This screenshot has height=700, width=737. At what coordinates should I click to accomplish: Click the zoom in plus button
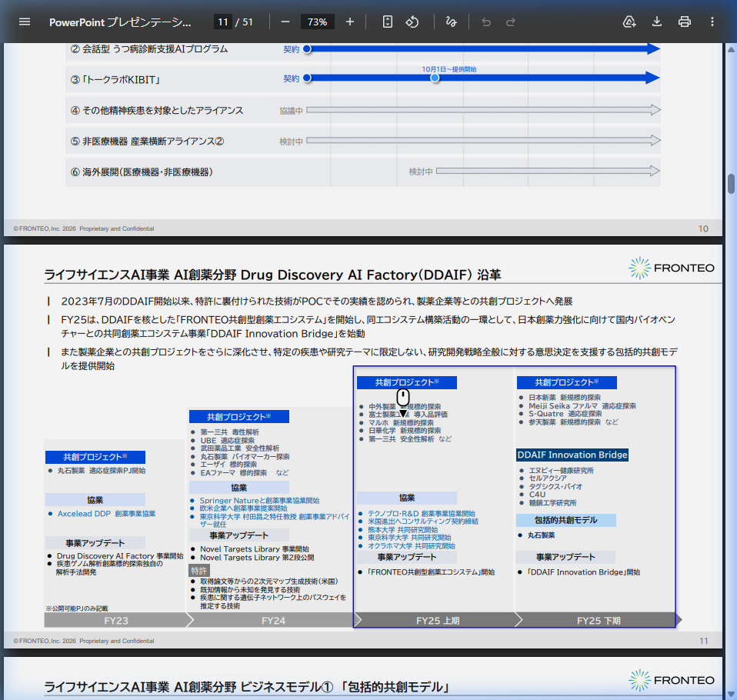click(x=350, y=22)
